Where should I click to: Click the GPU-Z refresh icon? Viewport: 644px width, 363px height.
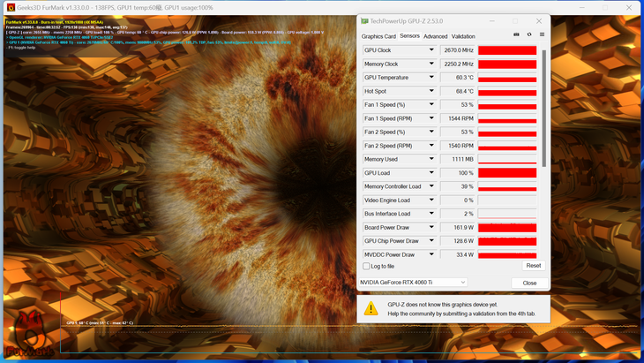[529, 34]
